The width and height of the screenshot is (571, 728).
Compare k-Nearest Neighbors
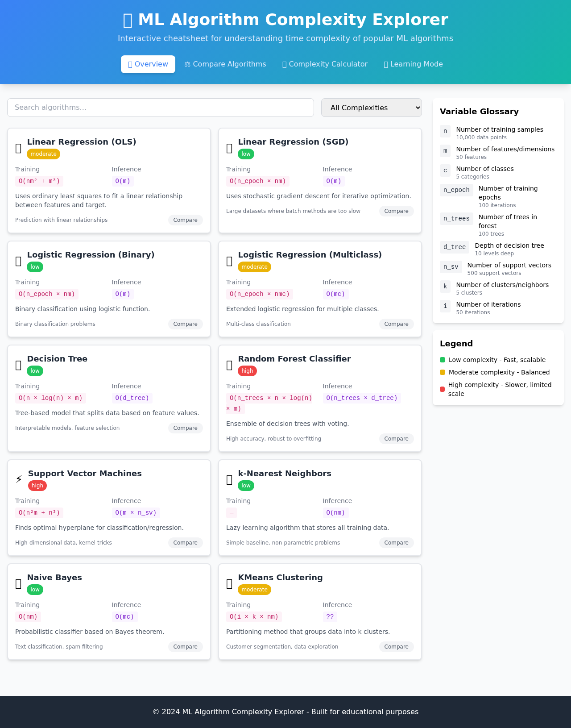coord(397,543)
